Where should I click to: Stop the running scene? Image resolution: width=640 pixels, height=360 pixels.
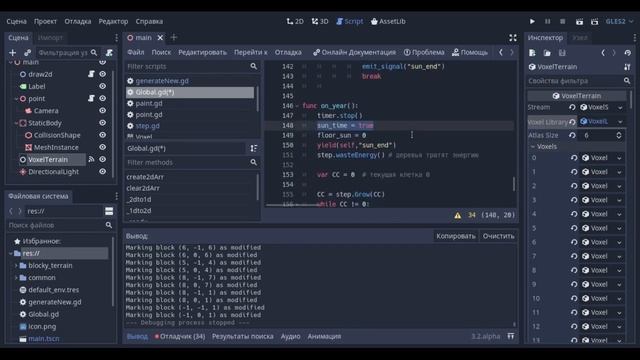tap(562, 21)
